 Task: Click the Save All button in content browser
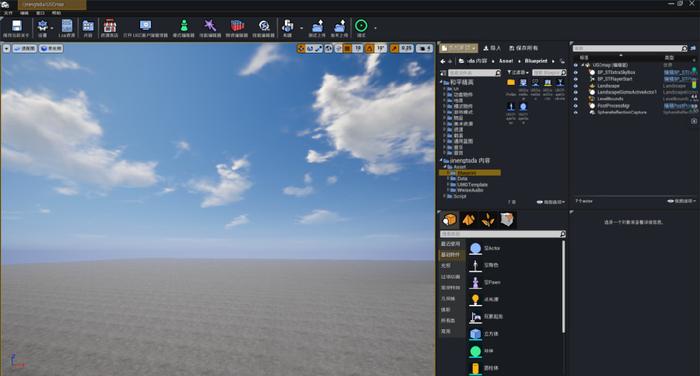(x=524, y=48)
